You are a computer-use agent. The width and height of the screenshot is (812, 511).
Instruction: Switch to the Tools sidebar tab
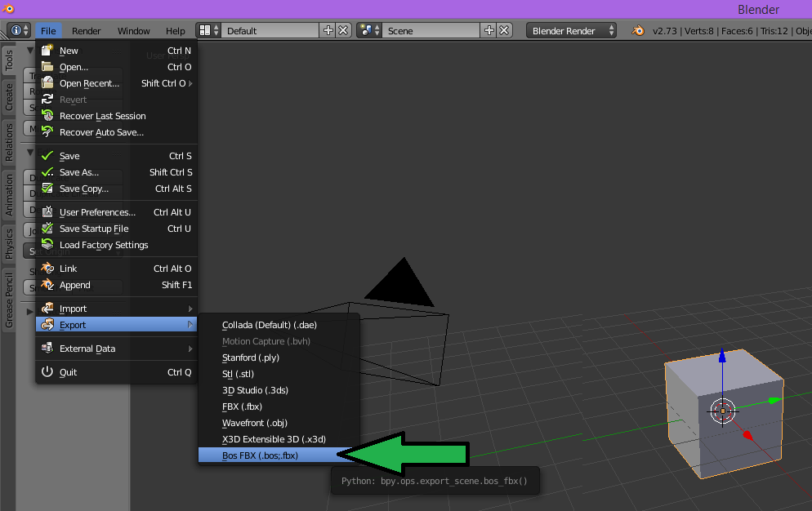[9, 60]
